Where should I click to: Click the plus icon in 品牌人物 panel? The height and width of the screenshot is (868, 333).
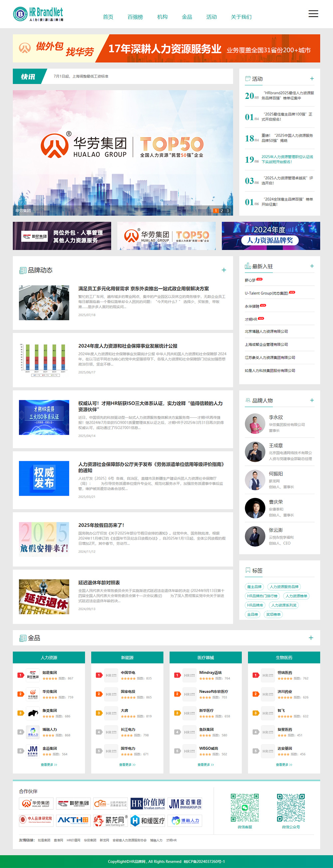point(312,400)
